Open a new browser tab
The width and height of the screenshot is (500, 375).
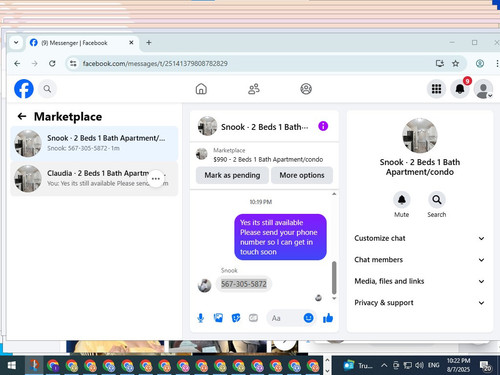(x=149, y=43)
